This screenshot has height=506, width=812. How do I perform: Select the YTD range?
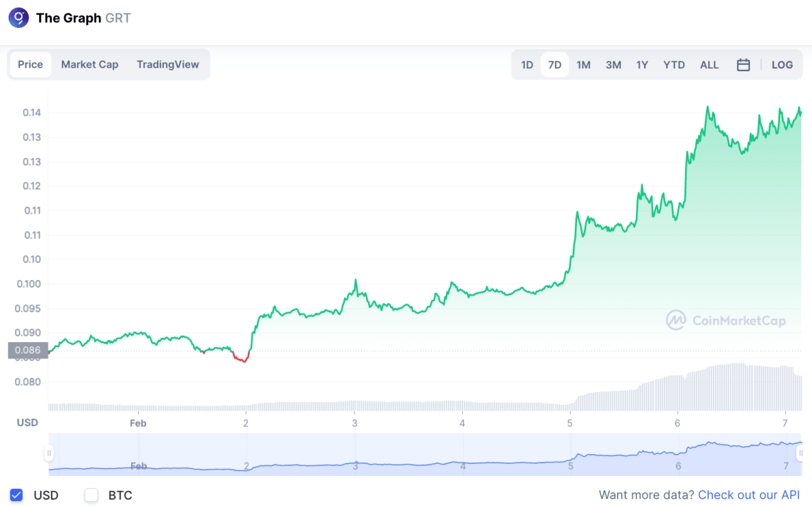pyautogui.click(x=674, y=65)
